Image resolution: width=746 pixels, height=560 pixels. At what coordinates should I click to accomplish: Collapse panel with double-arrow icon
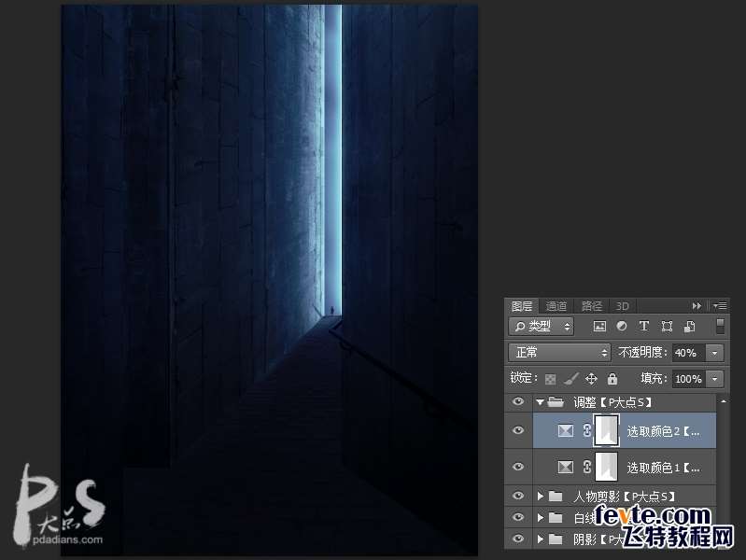click(x=697, y=306)
